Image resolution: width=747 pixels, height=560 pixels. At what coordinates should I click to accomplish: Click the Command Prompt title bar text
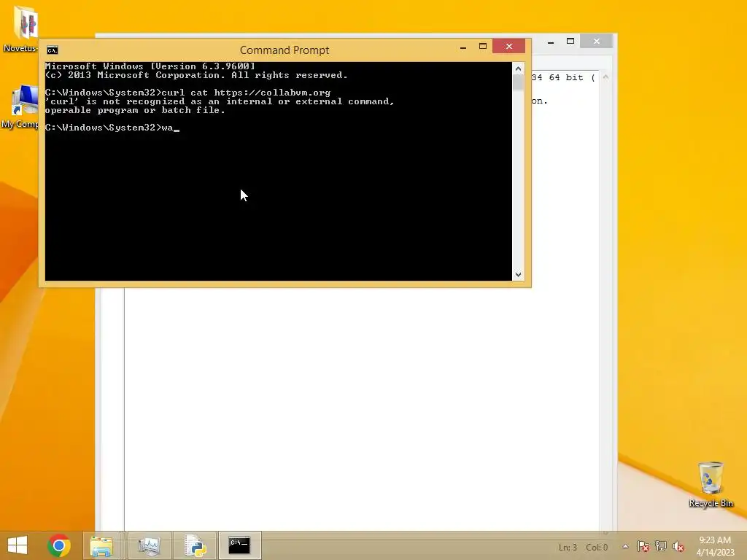tap(285, 50)
